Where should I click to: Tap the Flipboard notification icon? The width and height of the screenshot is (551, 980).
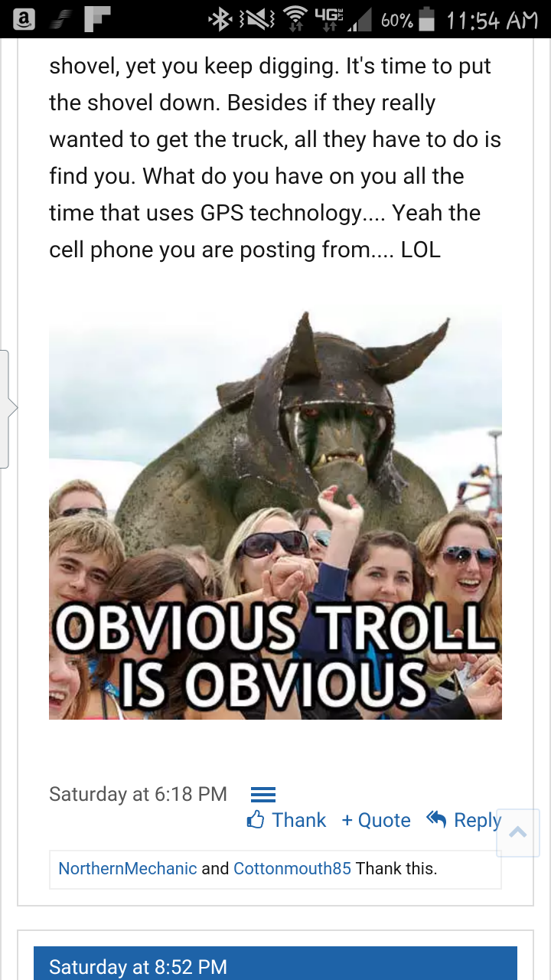coord(97,19)
